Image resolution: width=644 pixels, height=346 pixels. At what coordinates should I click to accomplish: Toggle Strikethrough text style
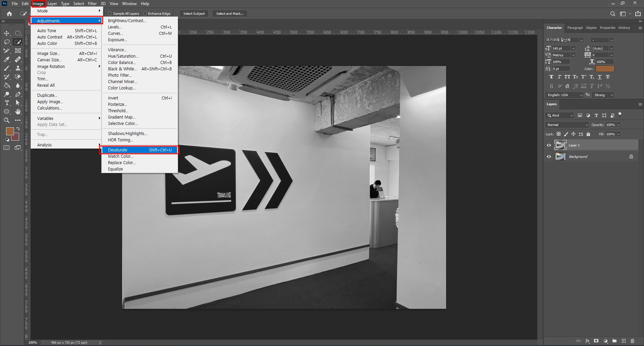607,77
